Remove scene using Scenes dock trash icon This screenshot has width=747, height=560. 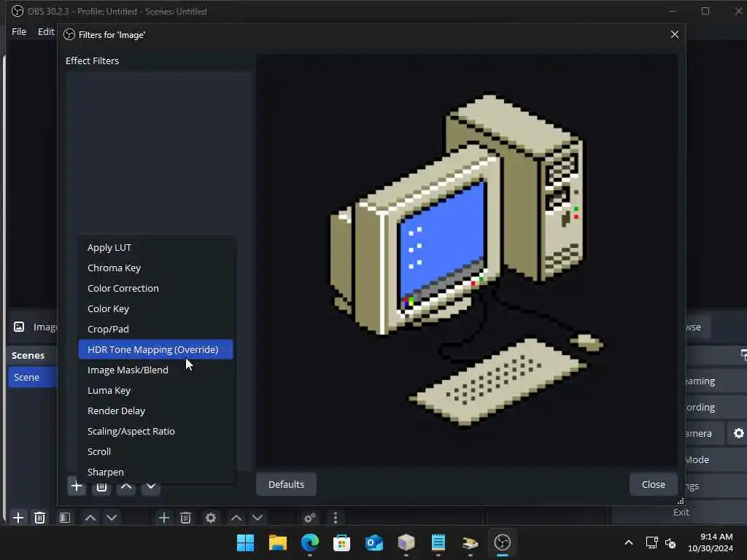coord(40,518)
